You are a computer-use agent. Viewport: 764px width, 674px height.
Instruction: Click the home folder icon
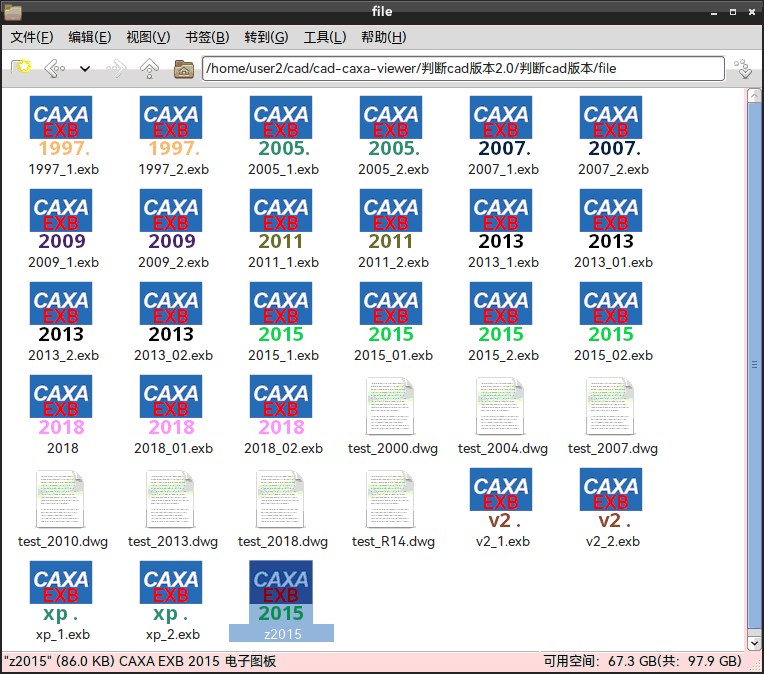183,68
